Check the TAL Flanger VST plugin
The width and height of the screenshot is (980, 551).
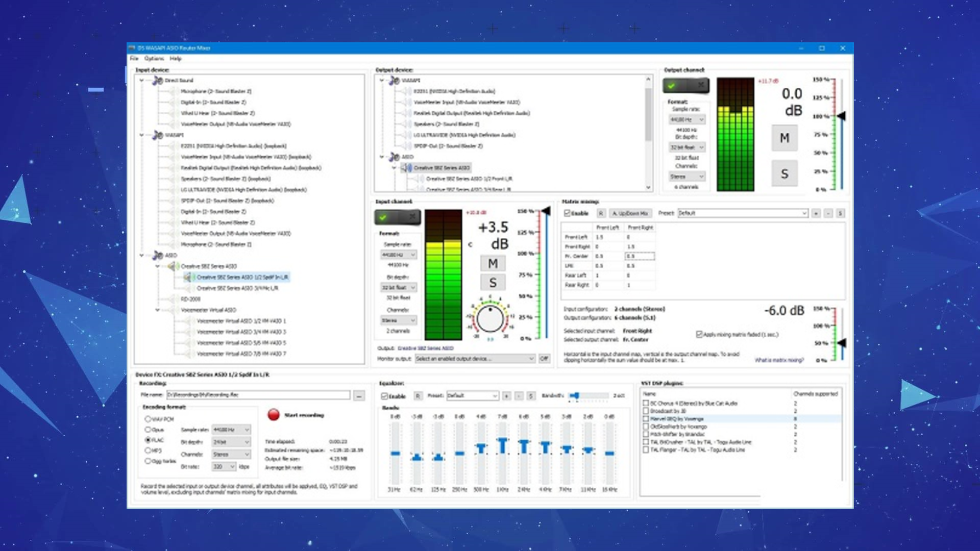point(646,450)
